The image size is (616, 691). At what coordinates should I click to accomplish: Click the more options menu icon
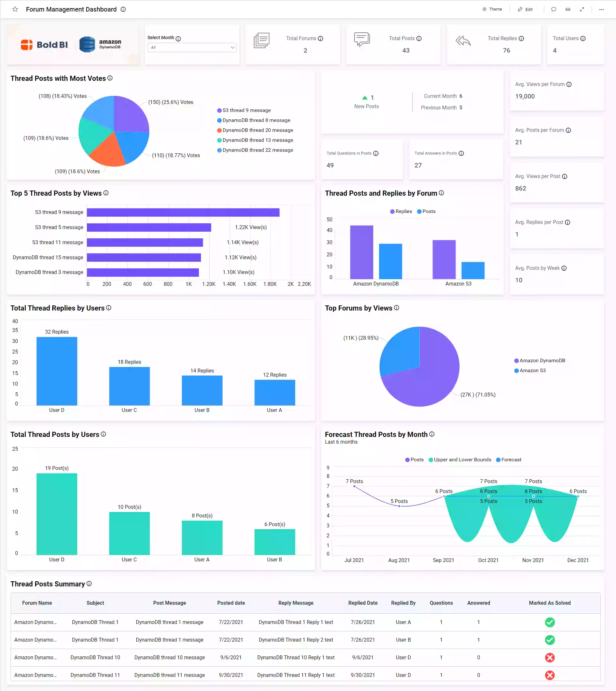tap(602, 10)
